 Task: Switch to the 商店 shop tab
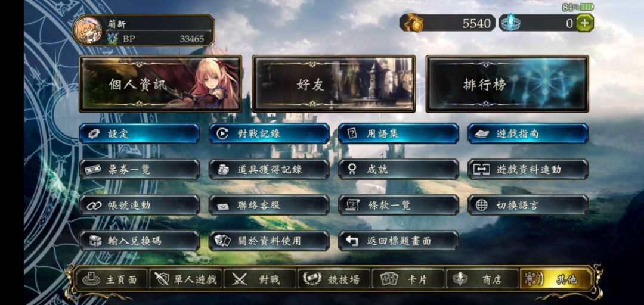[482, 279]
